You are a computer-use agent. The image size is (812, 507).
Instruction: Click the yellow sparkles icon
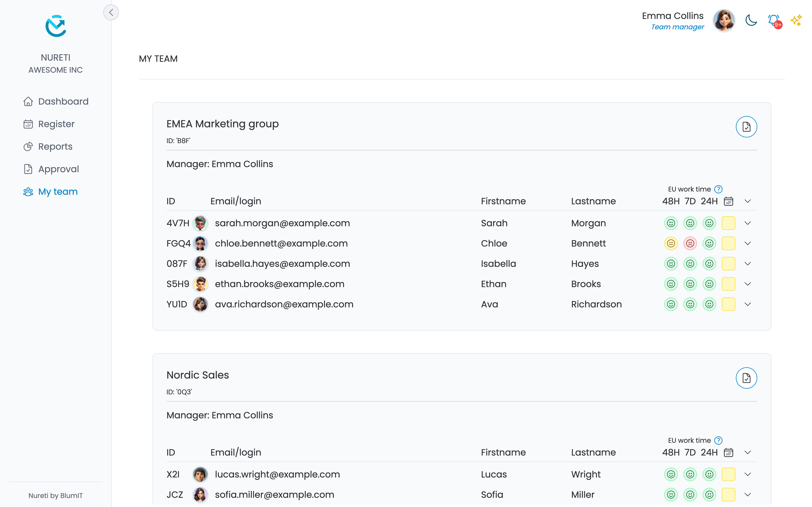click(796, 20)
